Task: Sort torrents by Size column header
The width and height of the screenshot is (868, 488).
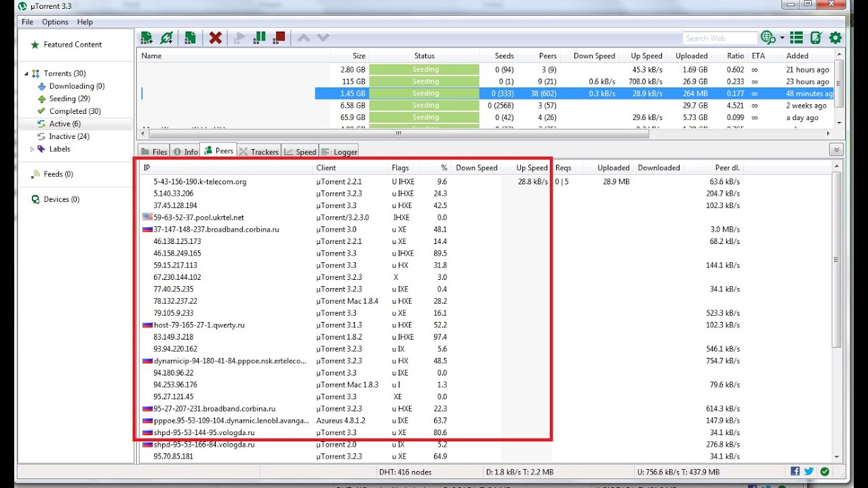Action: click(350, 56)
